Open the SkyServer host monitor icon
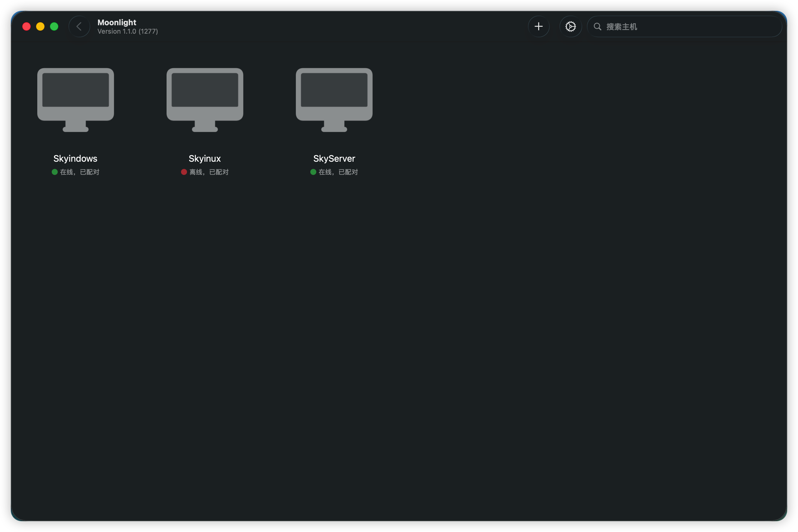 point(334,100)
